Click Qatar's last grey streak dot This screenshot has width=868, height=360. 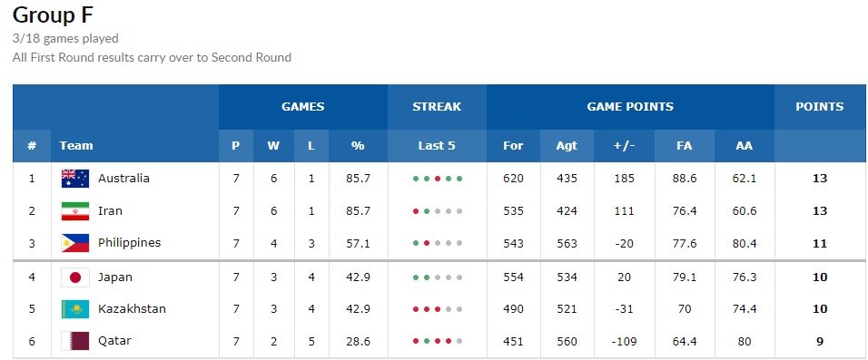(459, 341)
